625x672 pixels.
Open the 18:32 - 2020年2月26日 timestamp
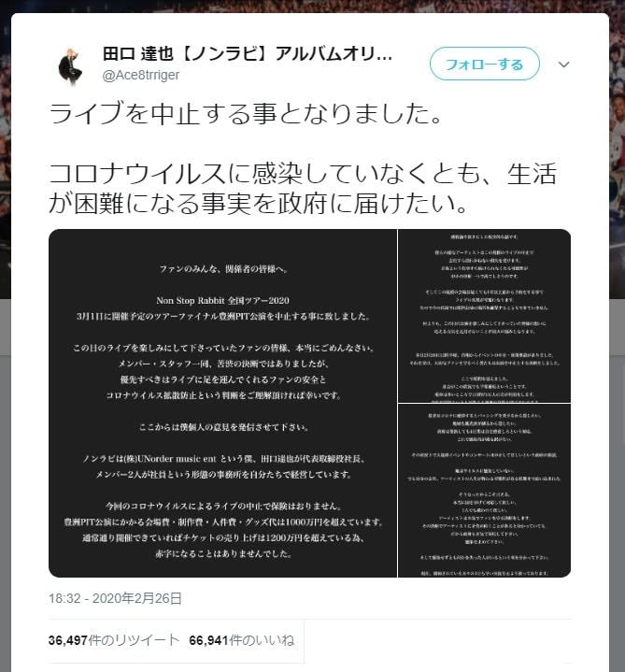(115, 598)
